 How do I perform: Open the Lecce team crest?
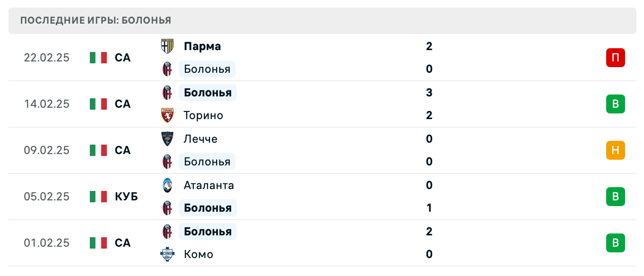pos(167,138)
